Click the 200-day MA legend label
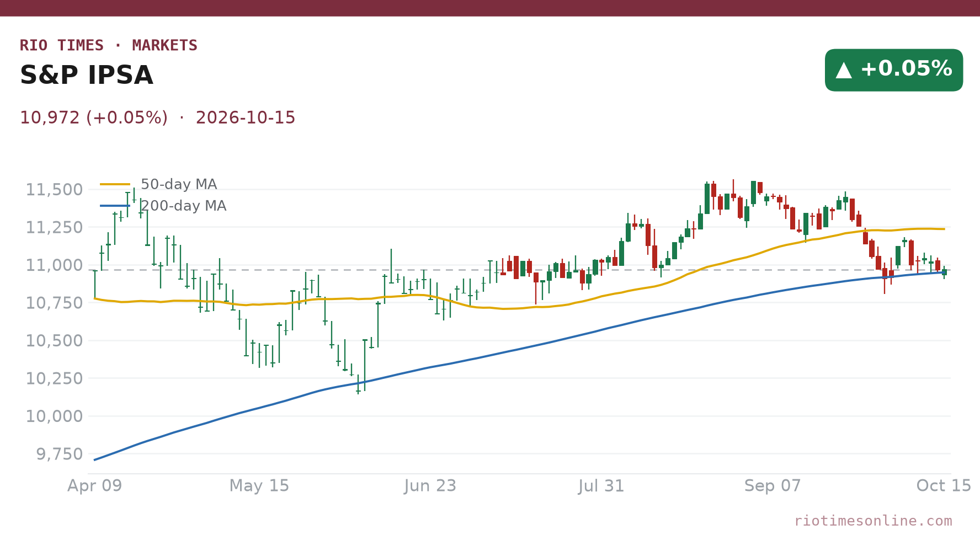This screenshot has height=551, width=980. coord(183,206)
